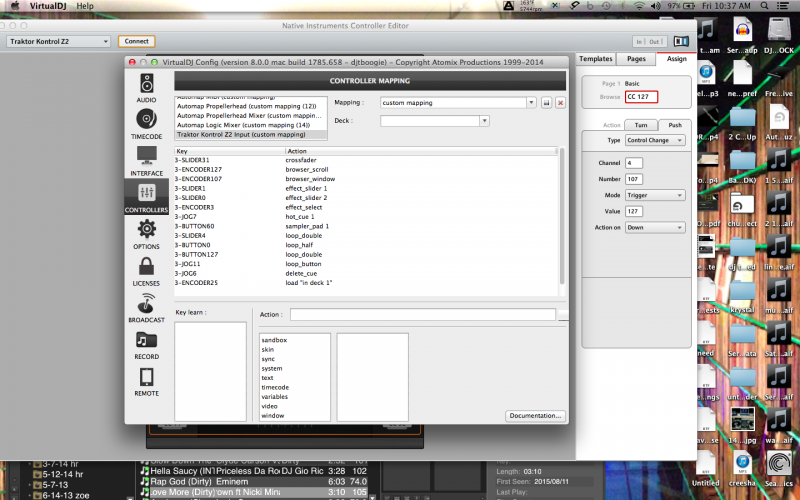This screenshot has width=800, height=500.
Task: Switch to the Templates tab
Action: [x=595, y=59]
